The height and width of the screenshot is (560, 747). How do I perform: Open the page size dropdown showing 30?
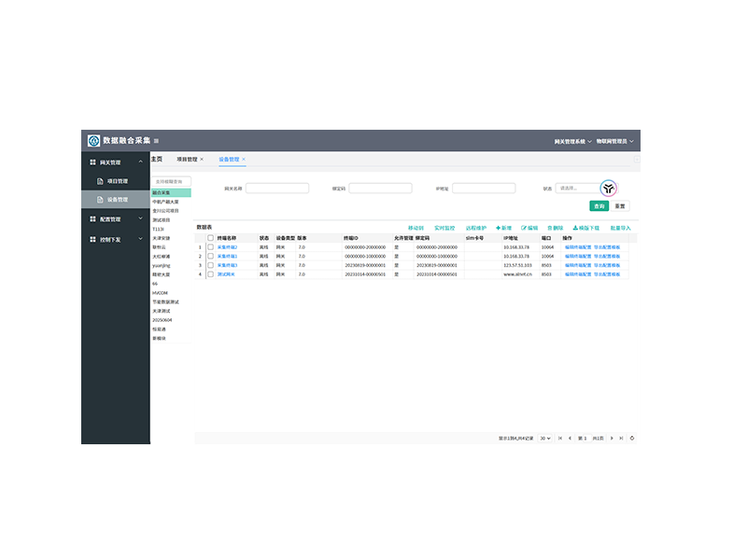pos(544,438)
